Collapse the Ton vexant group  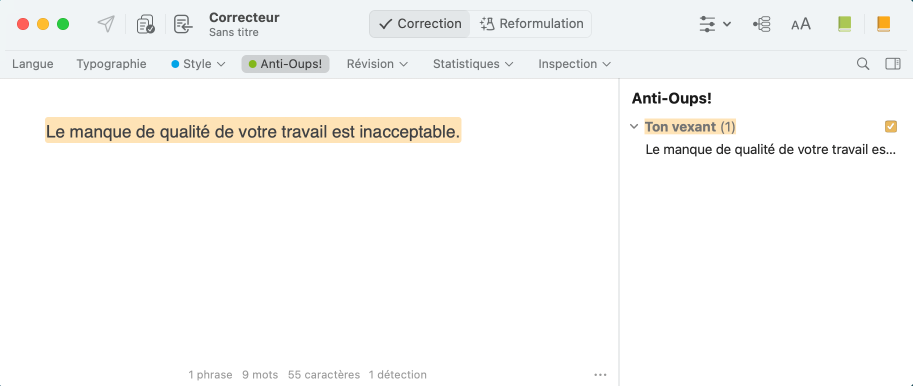coord(635,126)
